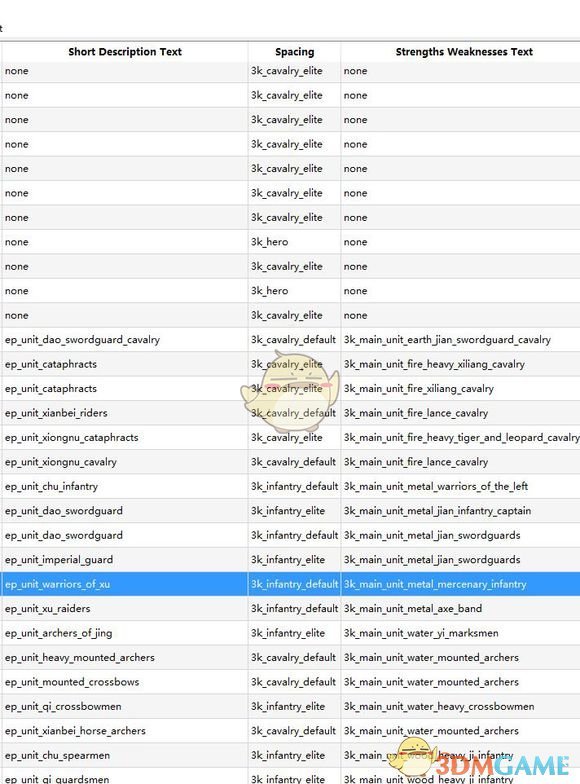Select the 3k_main_unit_water_yi_marksmen cell
The width and height of the screenshot is (580, 784).
click(460, 633)
